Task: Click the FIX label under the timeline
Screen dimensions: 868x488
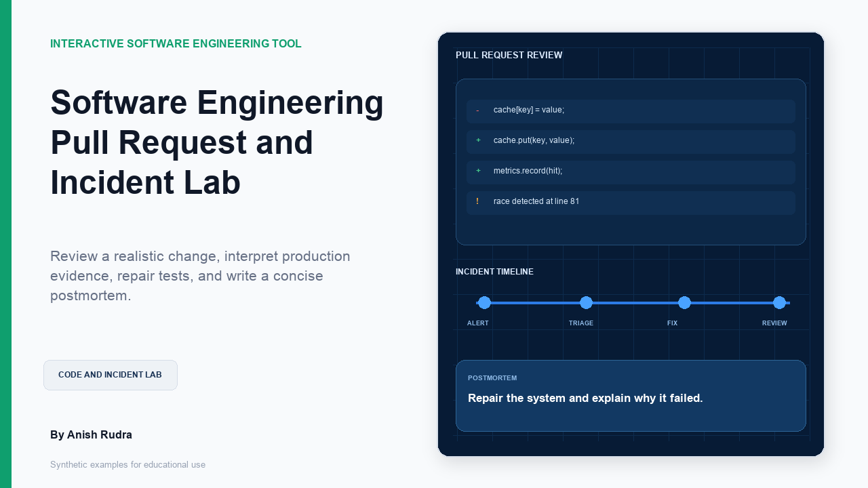Action: point(673,323)
